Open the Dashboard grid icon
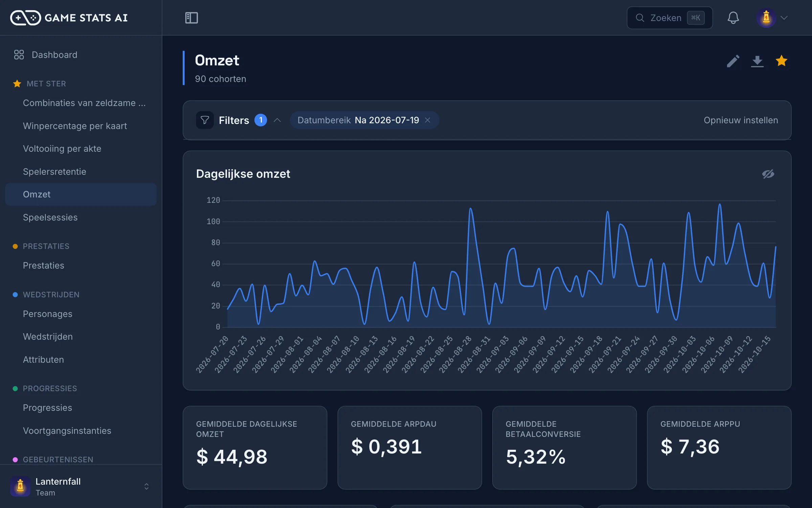This screenshot has height=508, width=812. (x=19, y=55)
